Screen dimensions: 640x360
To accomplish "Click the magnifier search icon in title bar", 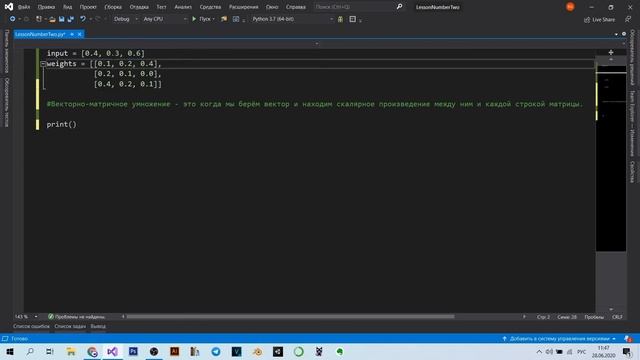I will (x=400, y=7).
